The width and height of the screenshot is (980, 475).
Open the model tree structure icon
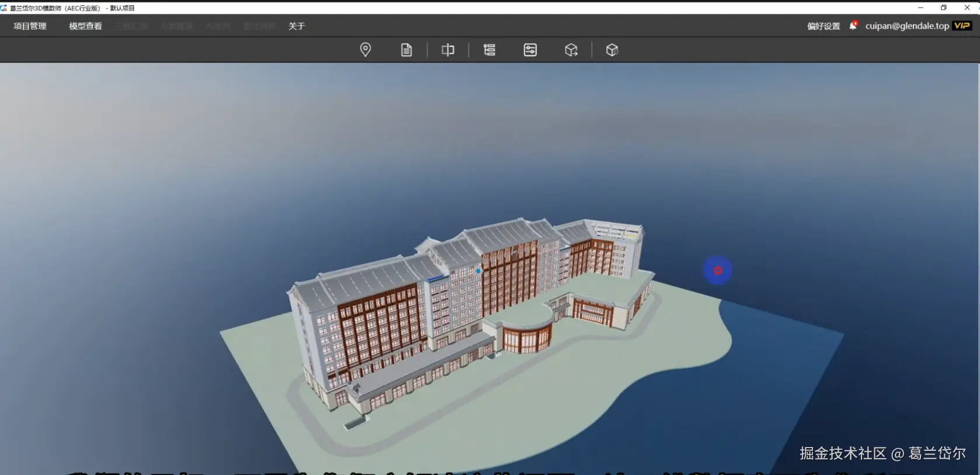coord(489,50)
